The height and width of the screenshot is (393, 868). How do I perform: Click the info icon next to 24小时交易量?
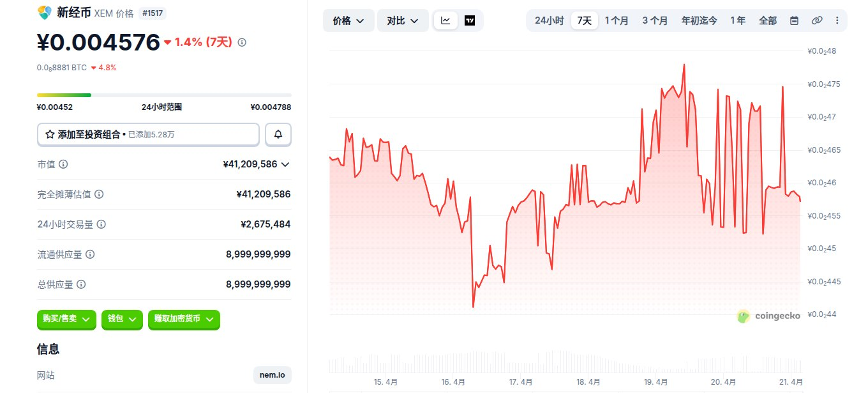[x=101, y=224]
